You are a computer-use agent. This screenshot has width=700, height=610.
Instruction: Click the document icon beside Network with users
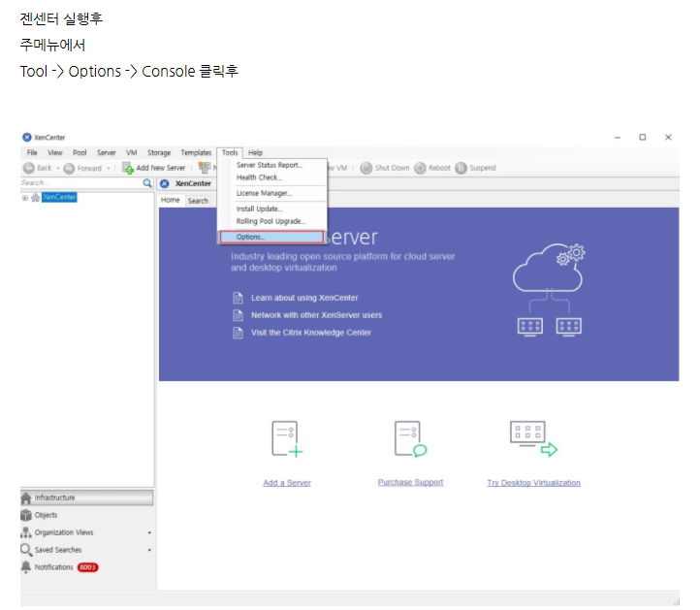tap(238, 315)
